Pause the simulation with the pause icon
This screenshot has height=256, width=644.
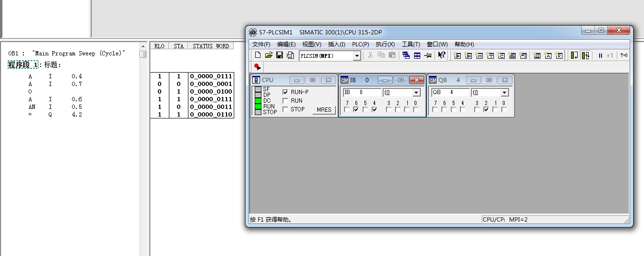coord(600,55)
